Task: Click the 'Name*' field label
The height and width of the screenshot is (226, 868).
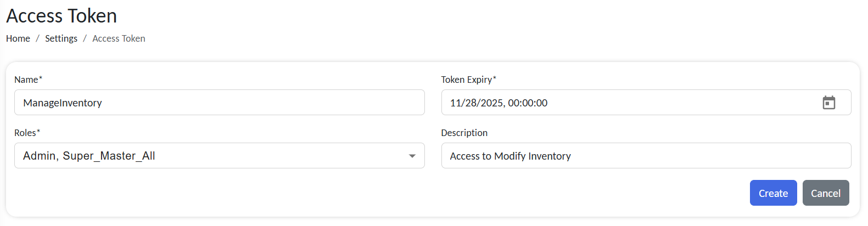Action: pyautogui.click(x=27, y=80)
